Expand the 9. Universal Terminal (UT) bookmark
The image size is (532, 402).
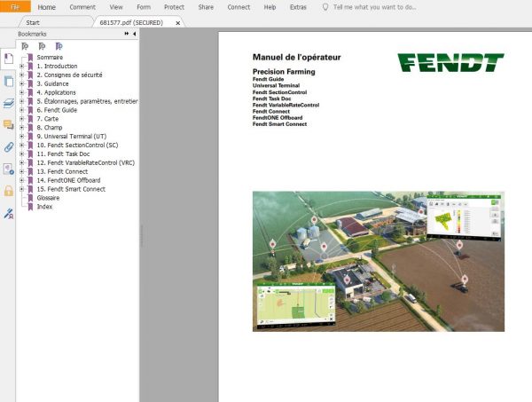21,136
